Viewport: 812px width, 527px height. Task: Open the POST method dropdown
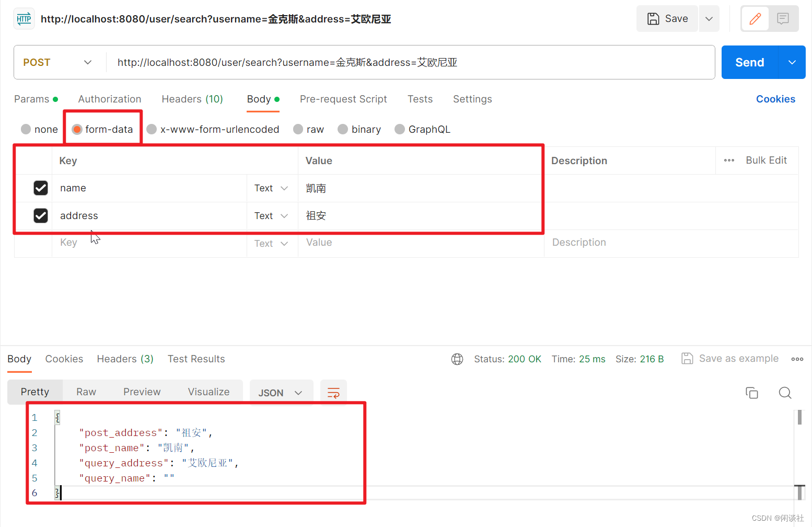(57, 62)
